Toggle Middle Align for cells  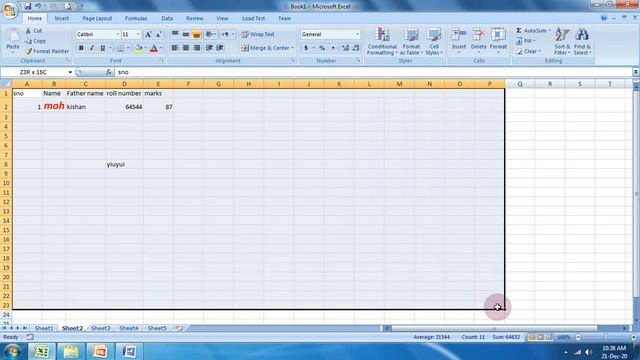click(x=186, y=35)
